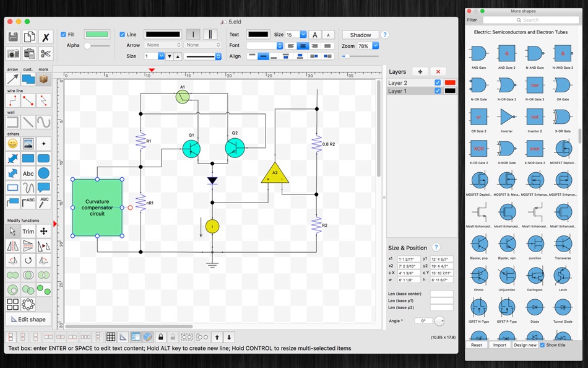The image size is (588, 368).
Task: Open the 'more' shapes category
Action: tap(43, 79)
